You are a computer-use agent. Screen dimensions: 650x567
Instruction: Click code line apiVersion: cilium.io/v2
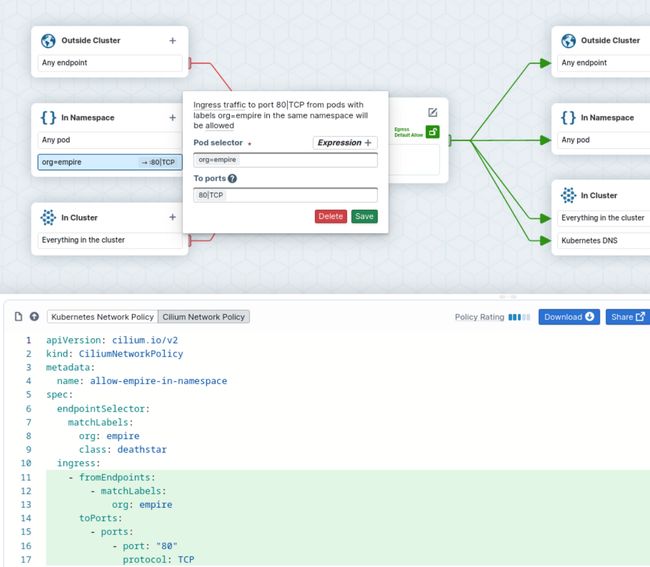(112, 340)
